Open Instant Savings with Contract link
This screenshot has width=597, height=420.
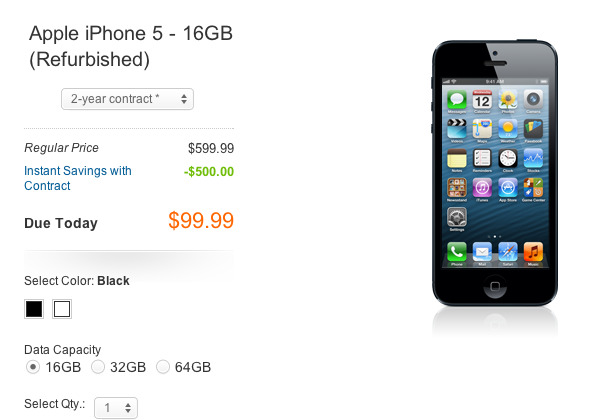(78, 178)
